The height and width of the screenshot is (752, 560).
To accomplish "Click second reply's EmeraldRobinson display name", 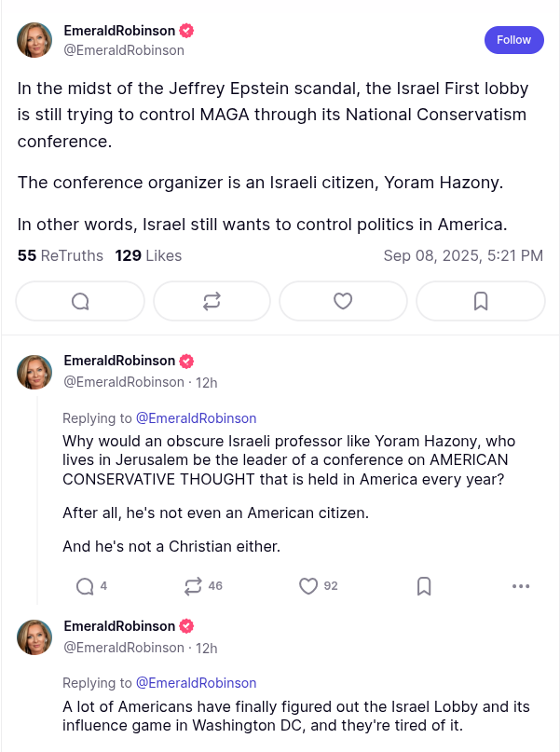I will pyautogui.click(x=119, y=625).
